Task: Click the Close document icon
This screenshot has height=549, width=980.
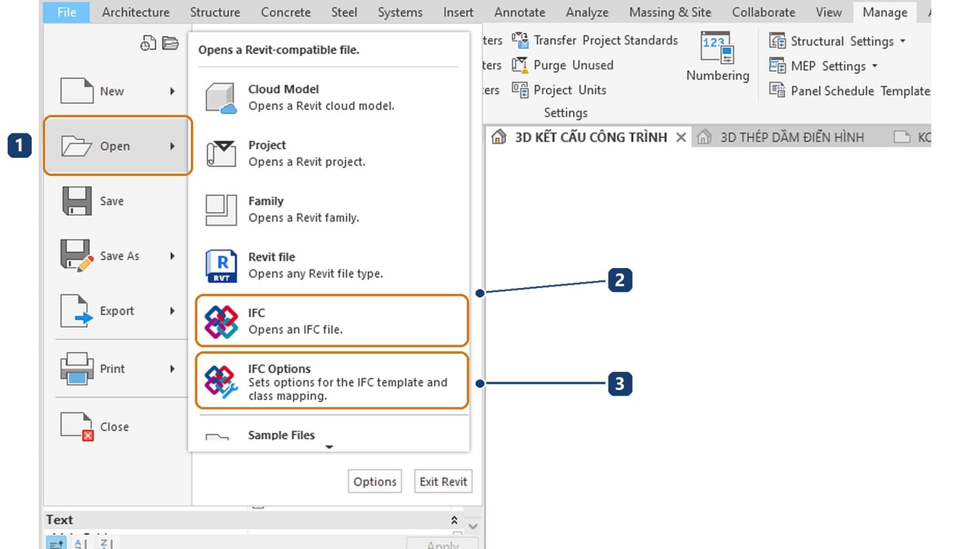Action: coord(77,427)
